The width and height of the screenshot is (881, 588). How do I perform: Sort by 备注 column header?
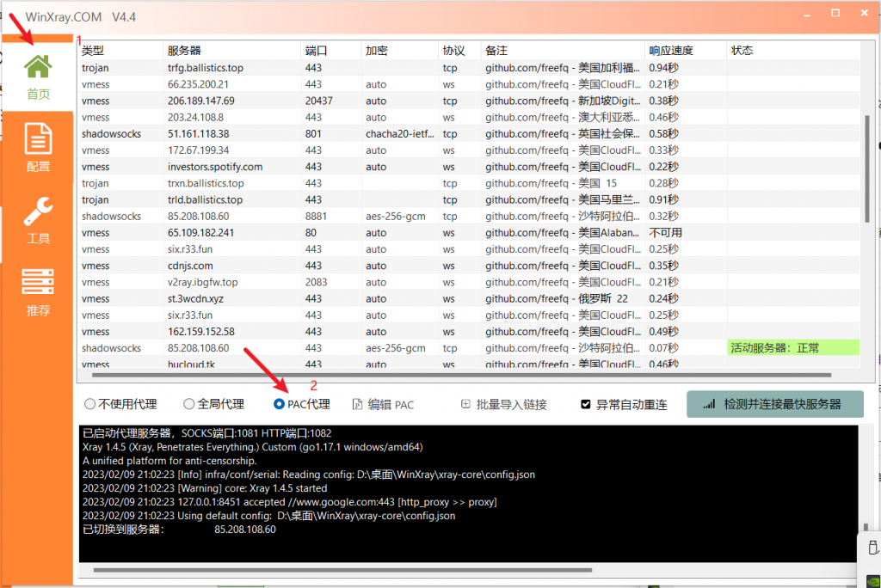pos(563,51)
